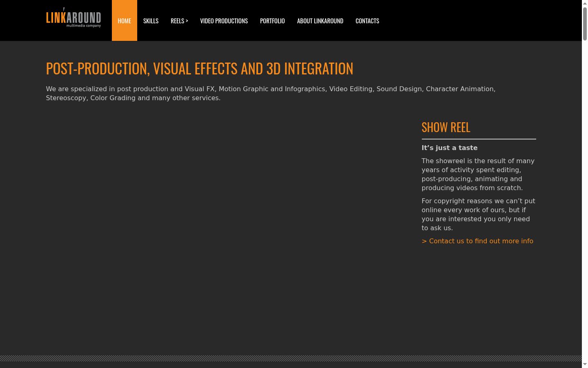Click the Post-Production, Visual Effects heading
Viewport: 588px width, 368px height.
click(x=200, y=68)
